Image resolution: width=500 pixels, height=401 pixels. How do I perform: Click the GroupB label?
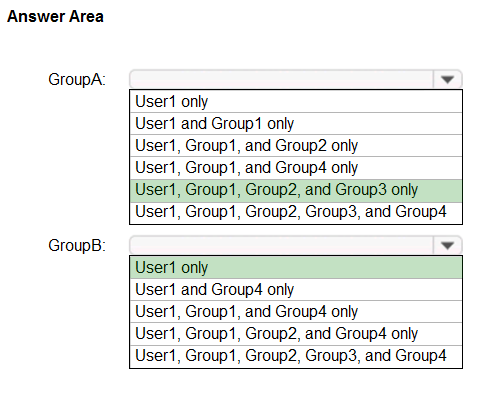pyautogui.click(x=77, y=246)
